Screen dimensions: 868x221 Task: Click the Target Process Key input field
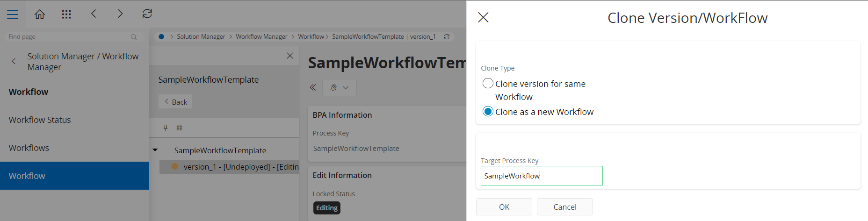coord(541,176)
